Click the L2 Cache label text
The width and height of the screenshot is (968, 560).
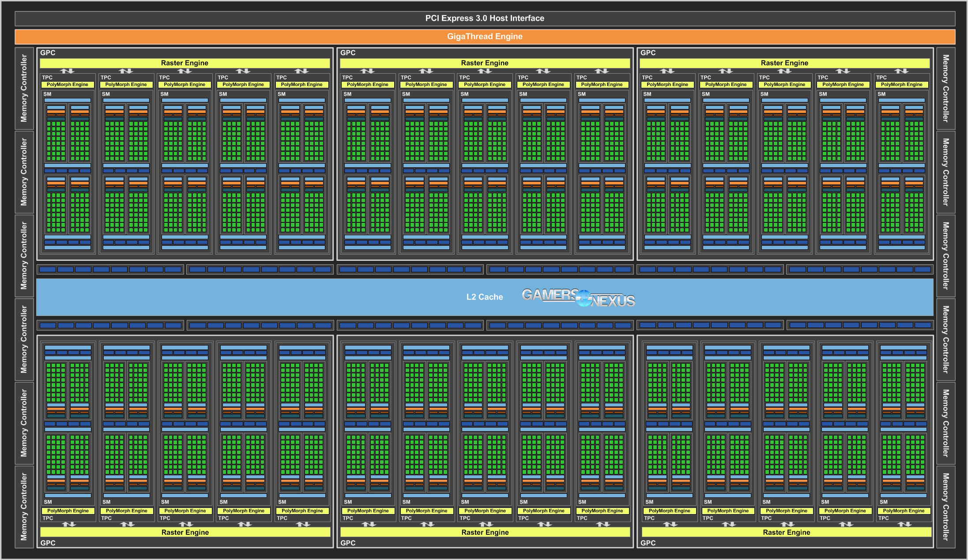point(484,297)
